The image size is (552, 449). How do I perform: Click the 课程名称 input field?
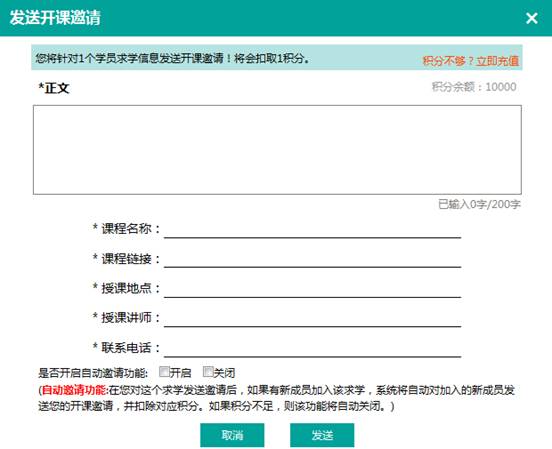click(313, 230)
